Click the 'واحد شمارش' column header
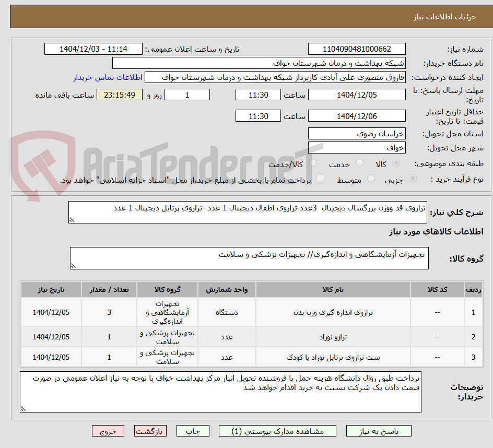The image size is (493, 448). click(227, 290)
